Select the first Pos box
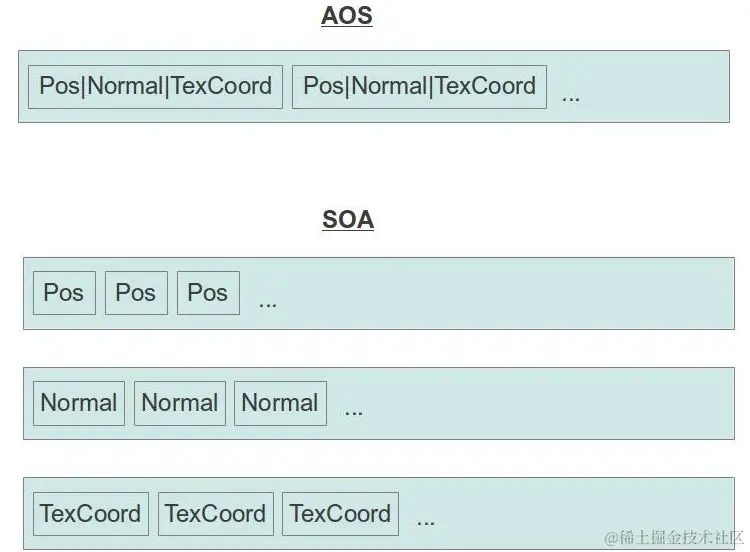The height and width of the screenshot is (552, 750). pyautogui.click(x=65, y=293)
